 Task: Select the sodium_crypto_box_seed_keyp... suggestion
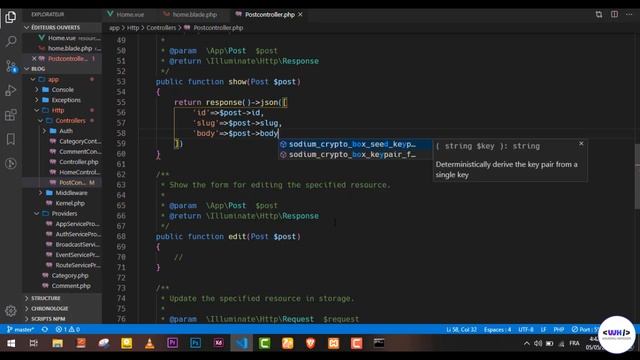(355, 144)
